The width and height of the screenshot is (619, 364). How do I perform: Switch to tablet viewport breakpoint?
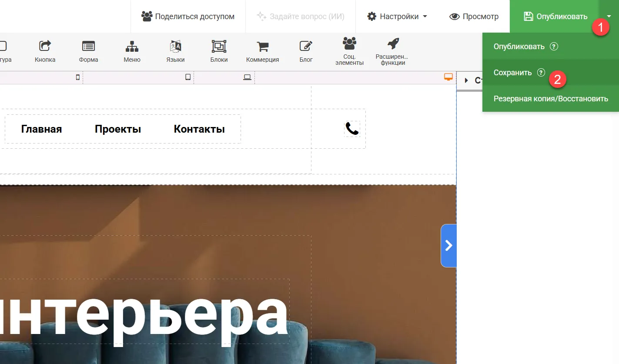pyautogui.click(x=188, y=77)
